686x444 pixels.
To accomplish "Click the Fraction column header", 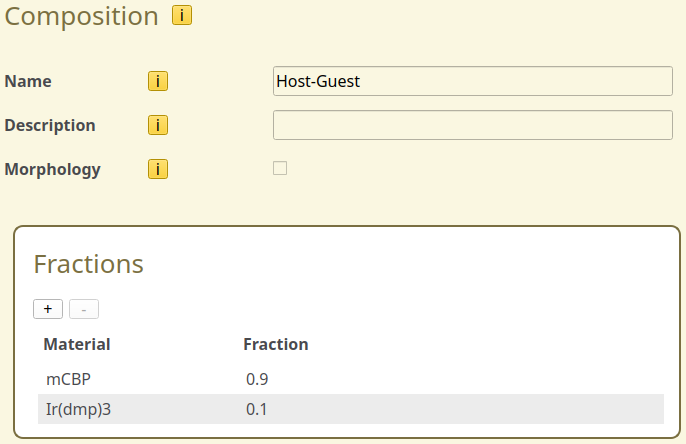I will pyautogui.click(x=276, y=344).
